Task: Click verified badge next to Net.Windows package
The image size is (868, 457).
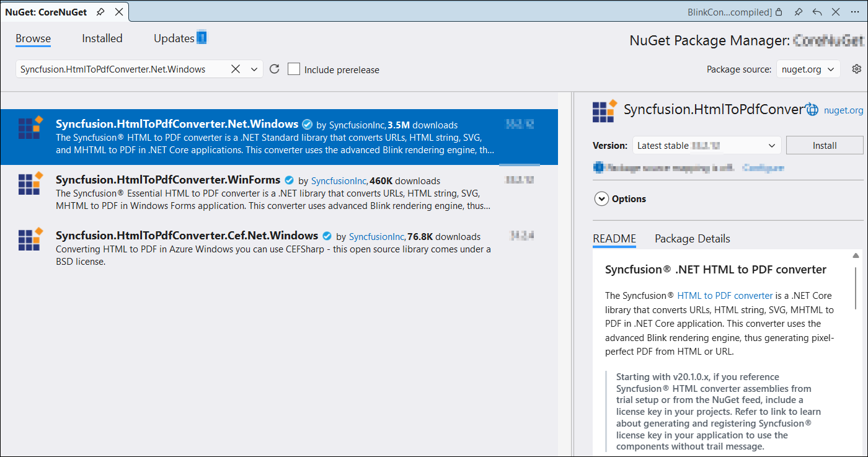Action: tap(307, 125)
